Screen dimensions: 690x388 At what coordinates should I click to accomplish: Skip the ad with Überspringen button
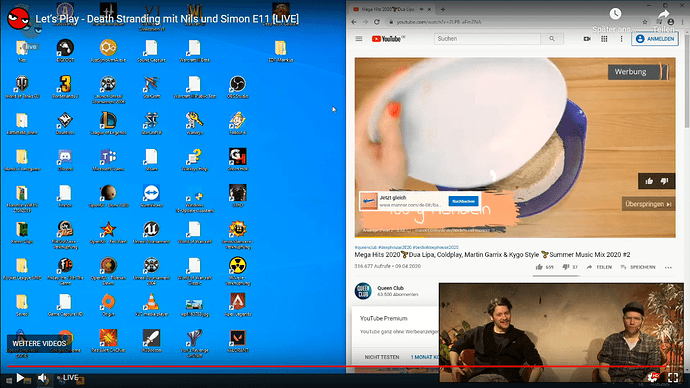point(648,204)
